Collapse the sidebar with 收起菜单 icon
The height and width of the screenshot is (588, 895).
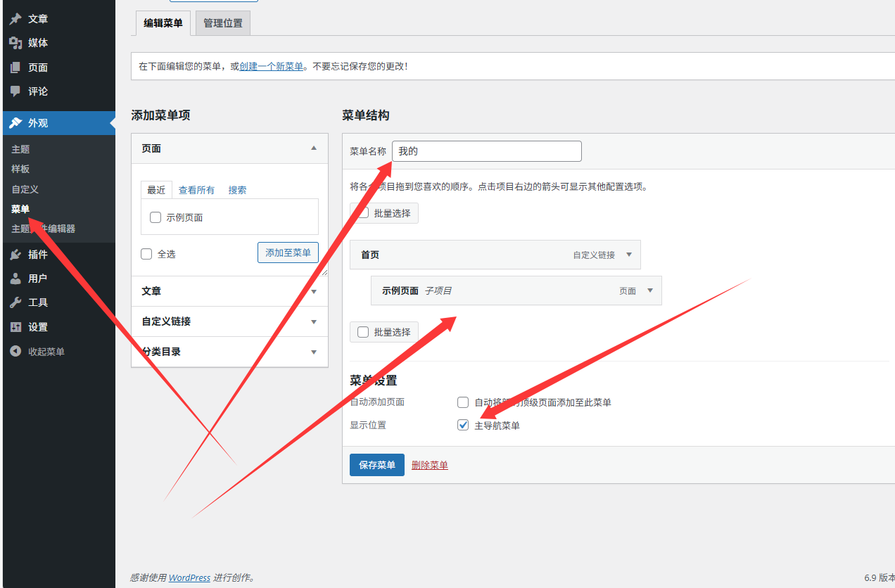15,352
